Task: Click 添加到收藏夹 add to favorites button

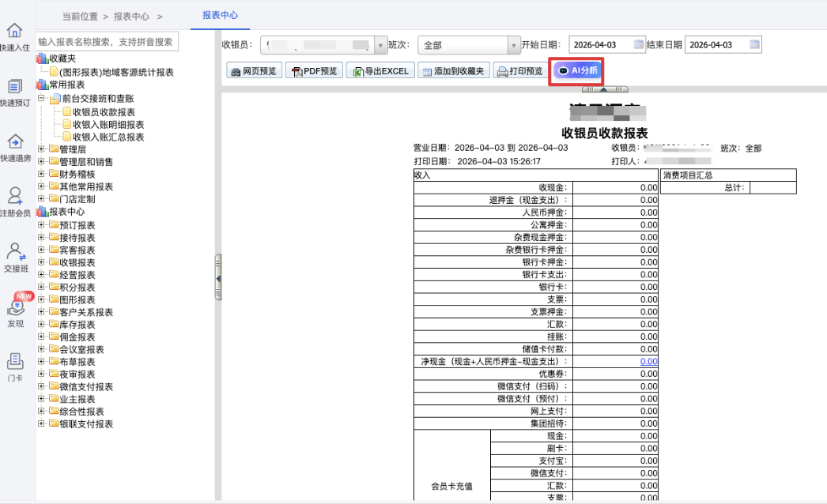Action: [x=454, y=70]
